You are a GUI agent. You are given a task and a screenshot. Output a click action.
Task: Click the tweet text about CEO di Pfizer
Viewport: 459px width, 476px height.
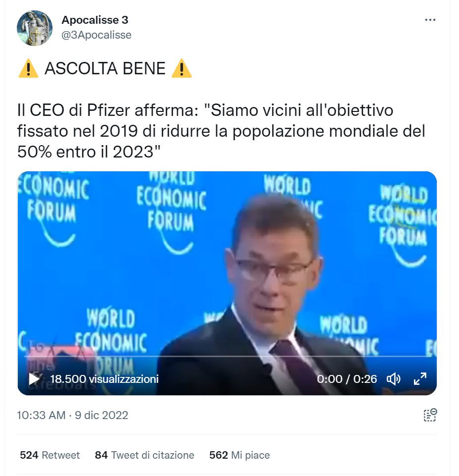(221, 131)
